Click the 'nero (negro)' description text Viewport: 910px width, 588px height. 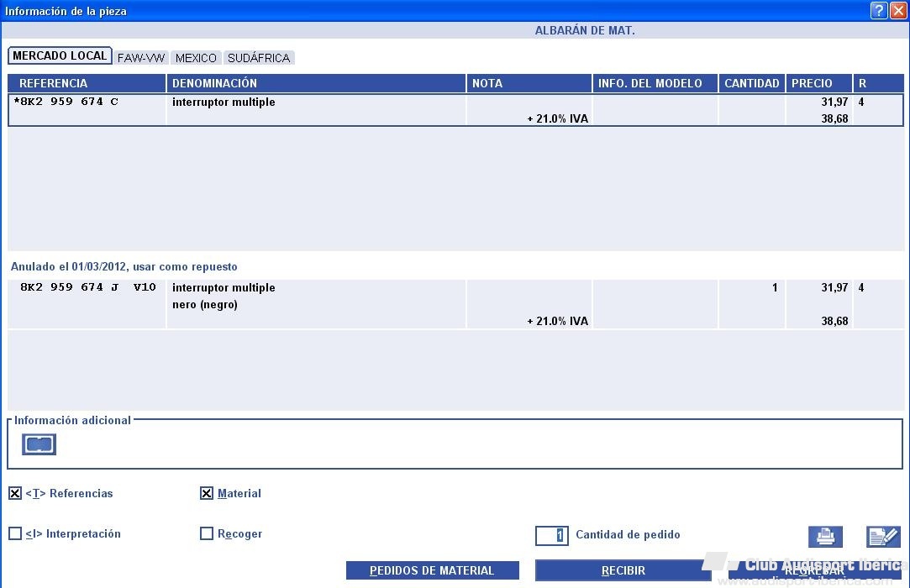click(x=205, y=305)
